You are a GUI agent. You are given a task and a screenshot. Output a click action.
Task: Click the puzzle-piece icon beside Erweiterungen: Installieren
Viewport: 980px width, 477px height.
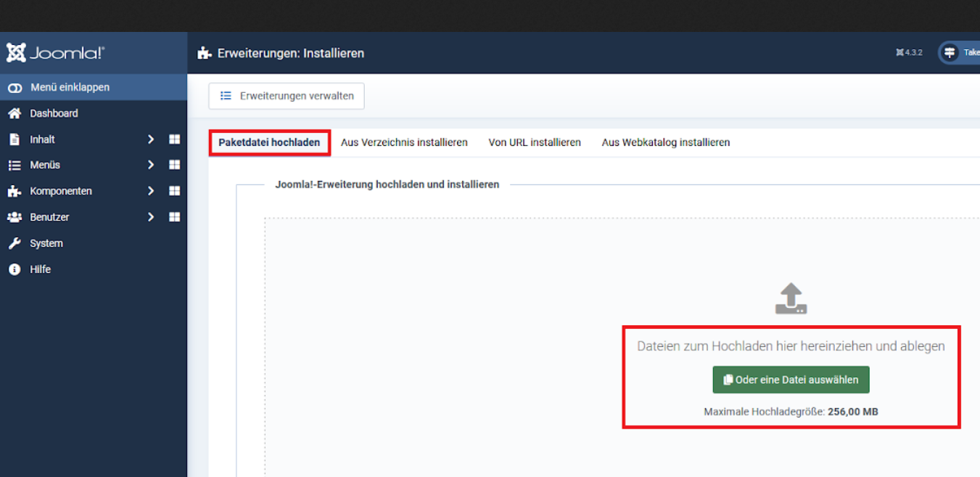click(x=204, y=52)
